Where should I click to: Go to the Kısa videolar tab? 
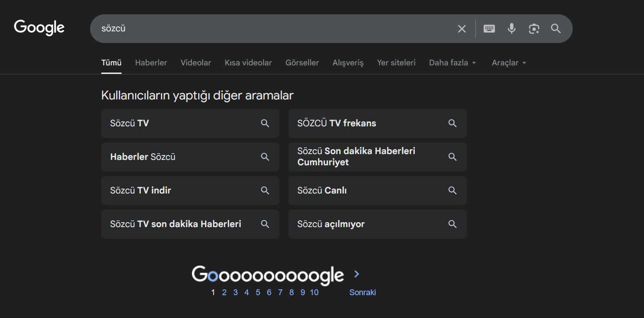point(248,63)
